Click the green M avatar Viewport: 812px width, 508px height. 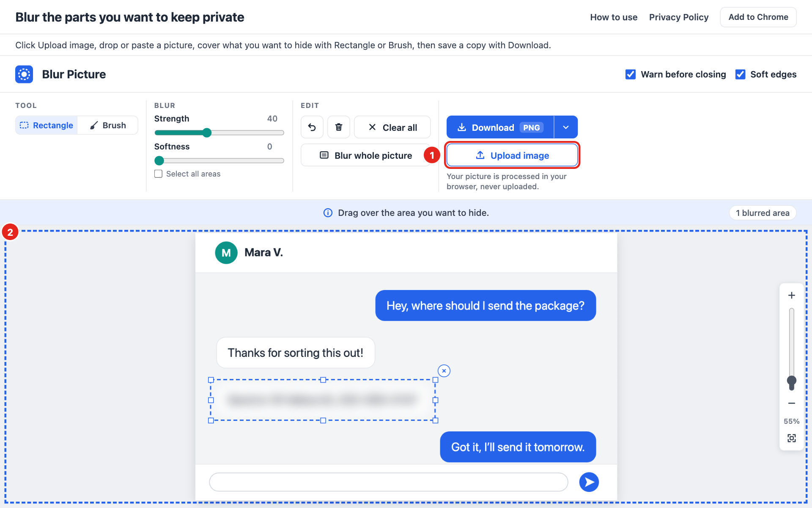pyautogui.click(x=226, y=253)
